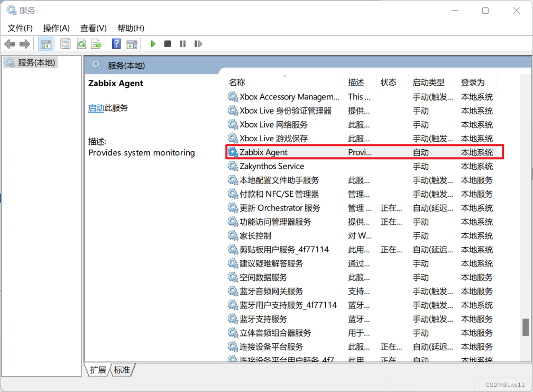Open the 查看(V) menu
The height and width of the screenshot is (392, 533).
(x=93, y=28)
